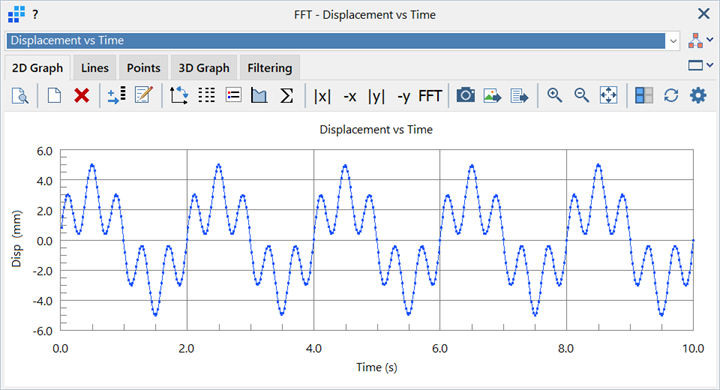Negate the y values
Screen dimensions: 720x390
[x=404, y=96]
